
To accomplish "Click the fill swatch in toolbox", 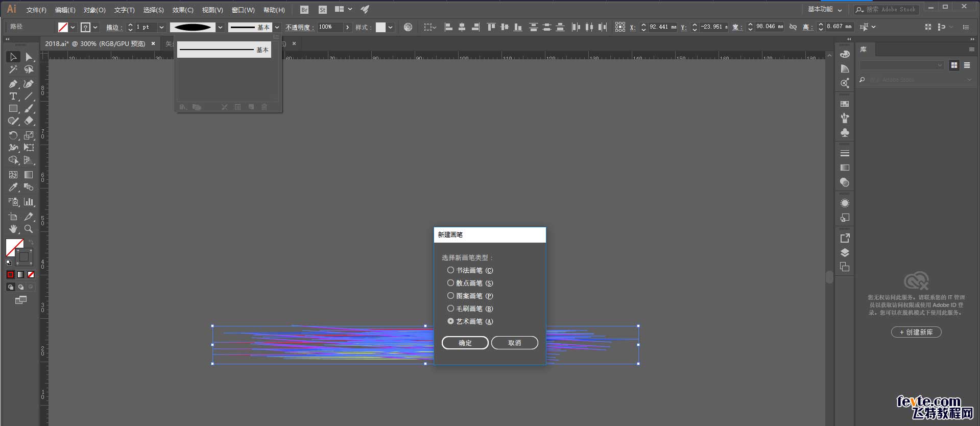I will [14, 247].
